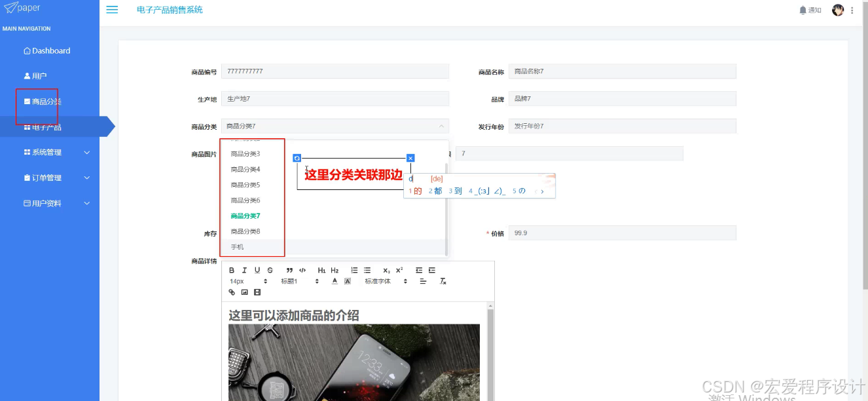Click the paper logo in sidebar
The image size is (868, 401).
coord(23,8)
